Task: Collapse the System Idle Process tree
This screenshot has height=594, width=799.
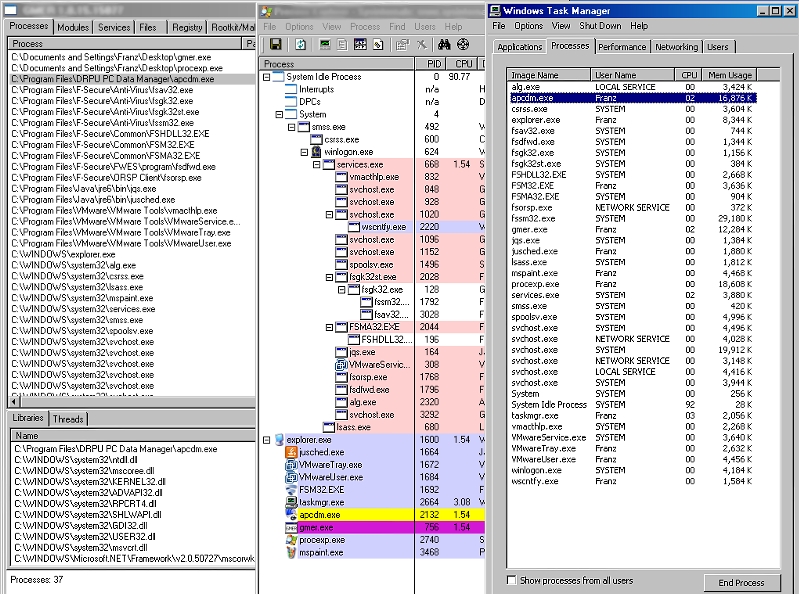Action: pos(267,77)
